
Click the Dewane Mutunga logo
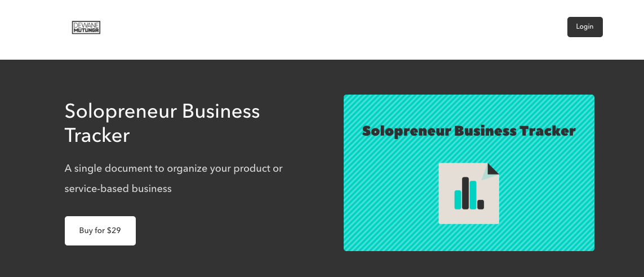(x=86, y=28)
